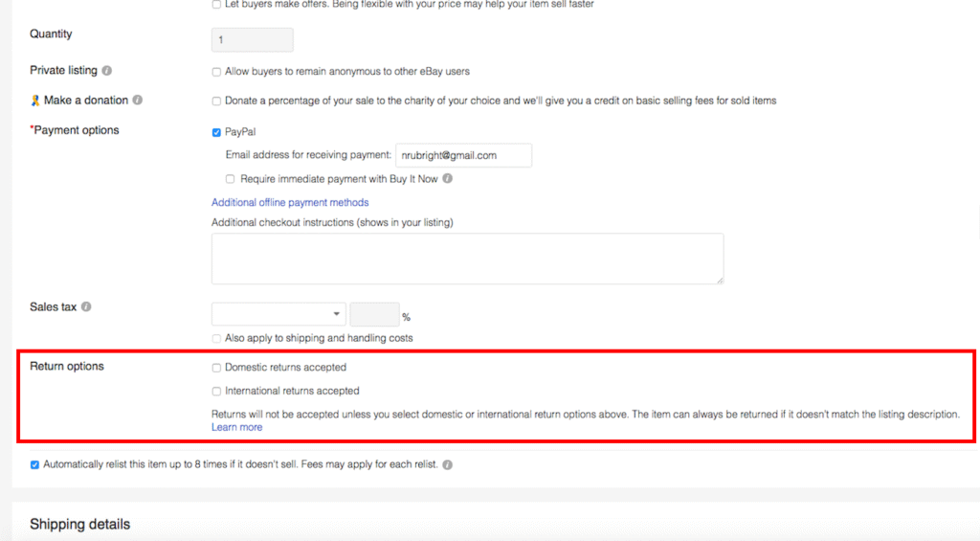Uncheck the PayPal payment option
Image resolution: width=980 pixels, height=541 pixels.
point(216,132)
